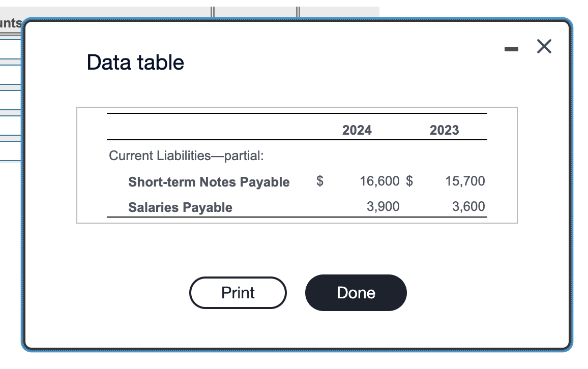The width and height of the screenshot is (588, 369).
Task: Click the partially visible 'unts' label
Action: coord(9,23)
